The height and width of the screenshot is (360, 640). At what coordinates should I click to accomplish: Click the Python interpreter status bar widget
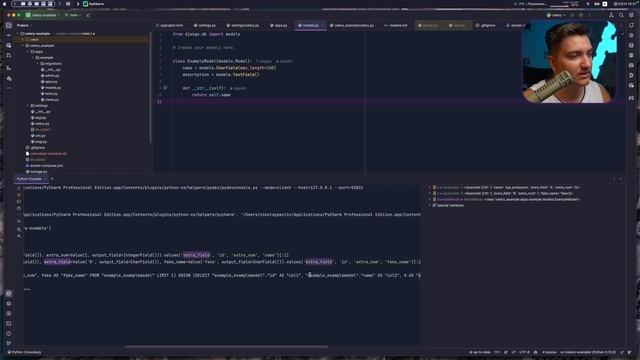(589, 352)
